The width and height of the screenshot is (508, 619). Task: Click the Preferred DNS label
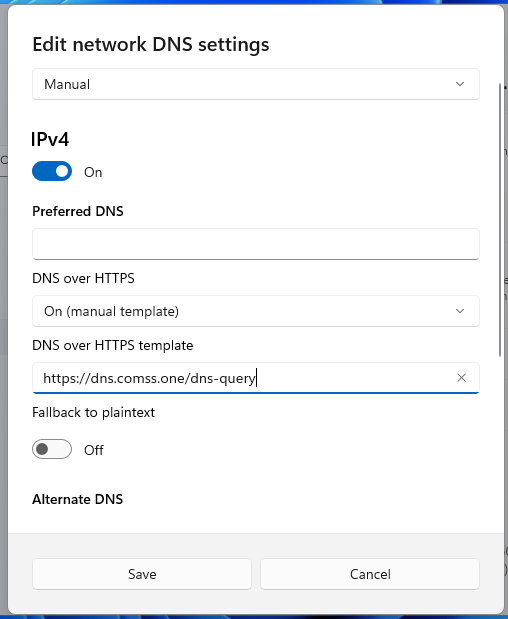[78, 211]
